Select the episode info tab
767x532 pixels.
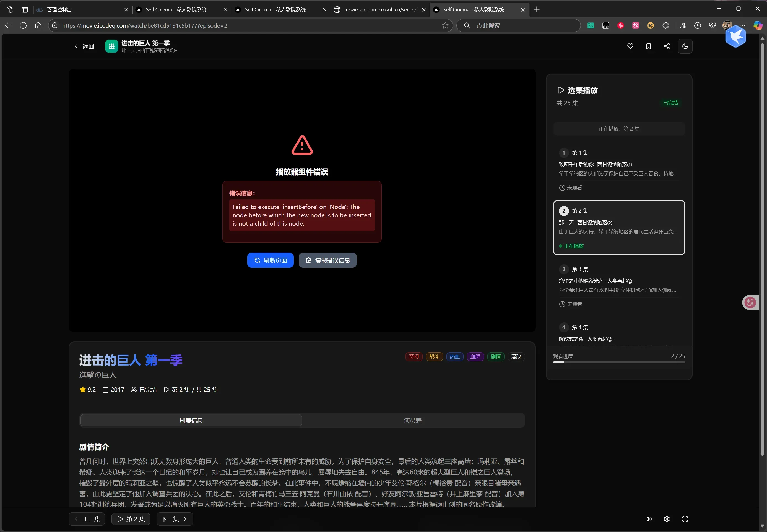click(191, 420)
